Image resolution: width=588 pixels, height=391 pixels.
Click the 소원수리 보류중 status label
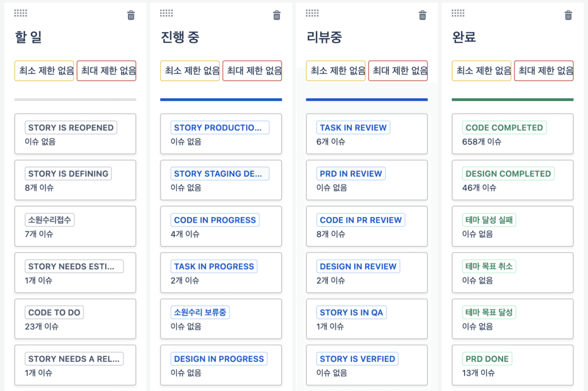[200, 312]
